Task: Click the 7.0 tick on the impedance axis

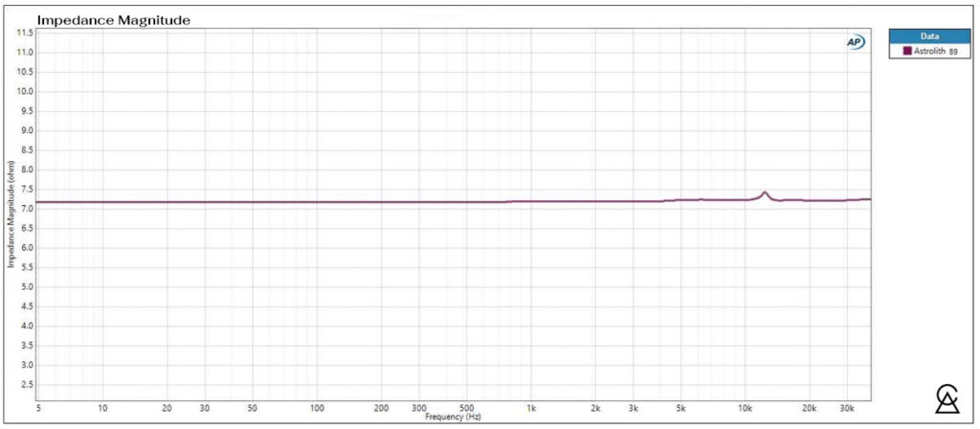Action: click(27, 209)
